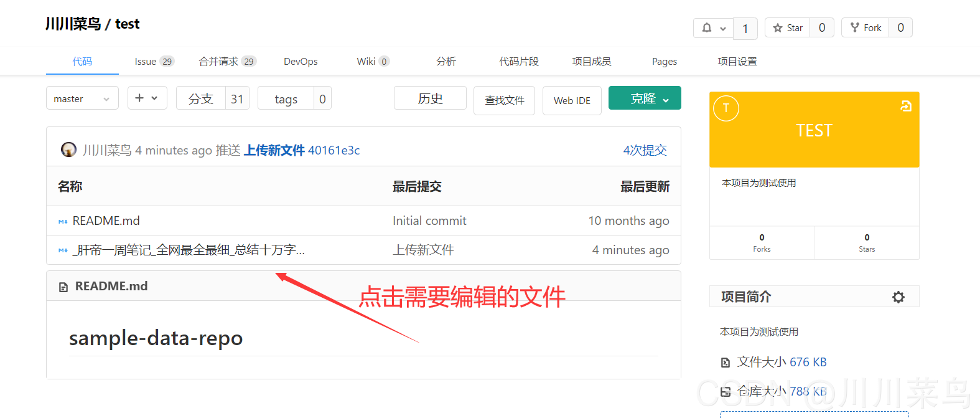Click the 历史 history button
The image size is (980, 418).
click(x=430, y=98)
